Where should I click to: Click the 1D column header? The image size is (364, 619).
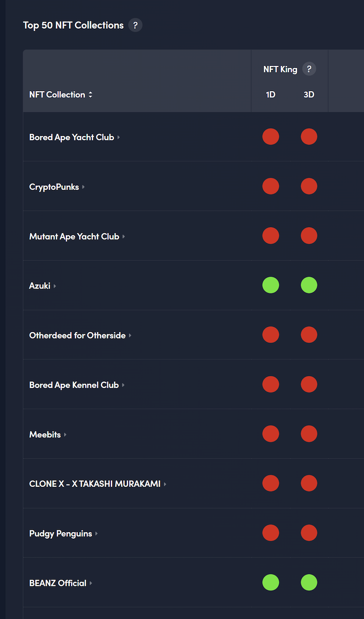pos(270,95)
